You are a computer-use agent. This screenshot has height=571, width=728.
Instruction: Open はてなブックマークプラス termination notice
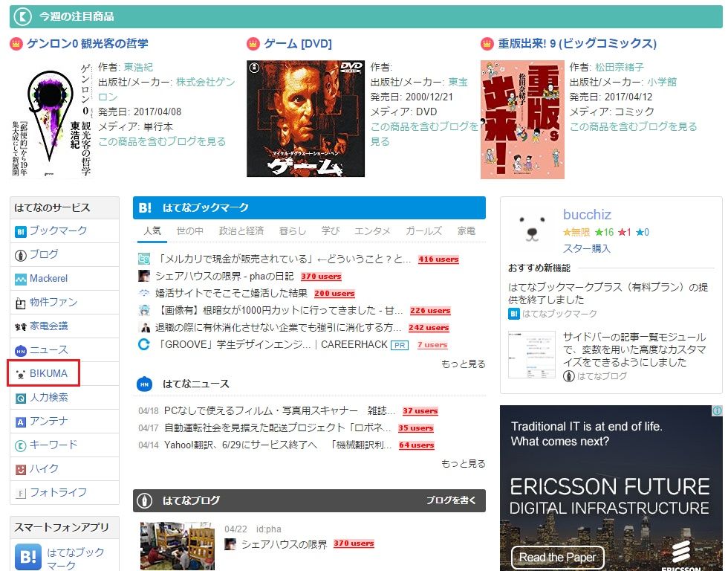point(608,293)
